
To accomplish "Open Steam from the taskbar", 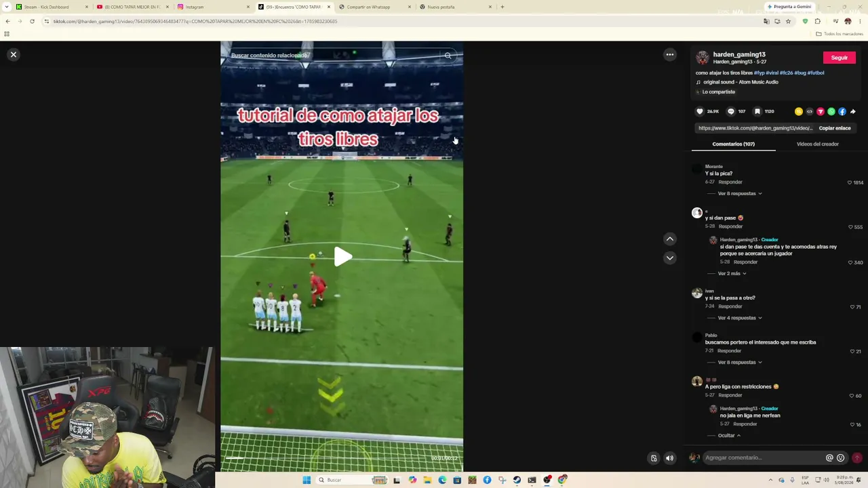I will pyautogui.click(x=517, y=480).
